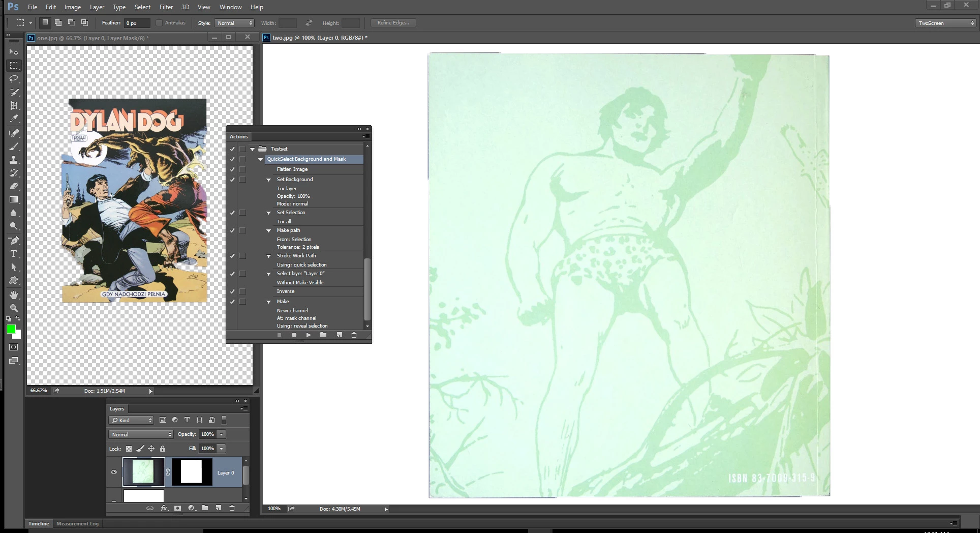This screenshot has height=533, width=980.
Task: Select the Path Selection tool
Action: pos(14,267)
